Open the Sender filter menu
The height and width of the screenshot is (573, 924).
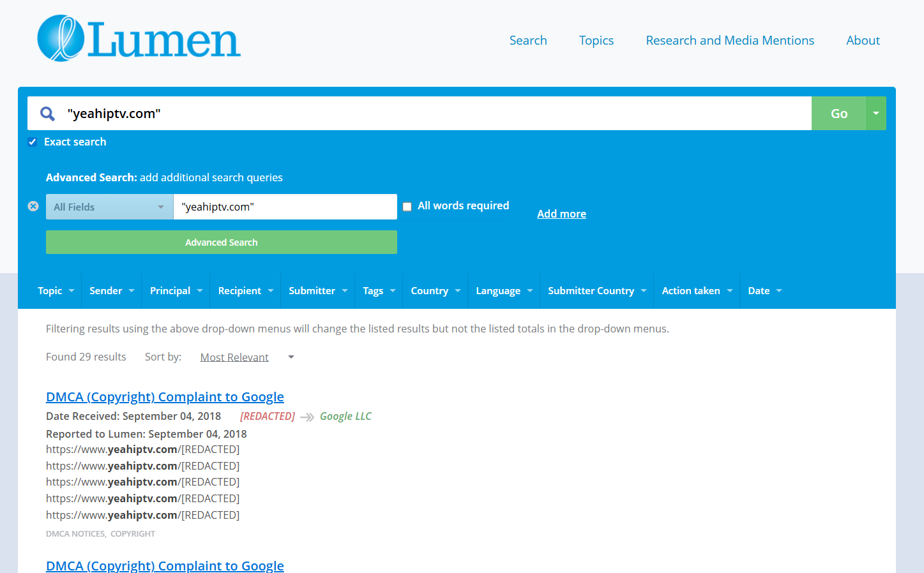pyautogui.click(x=112, y=291)
